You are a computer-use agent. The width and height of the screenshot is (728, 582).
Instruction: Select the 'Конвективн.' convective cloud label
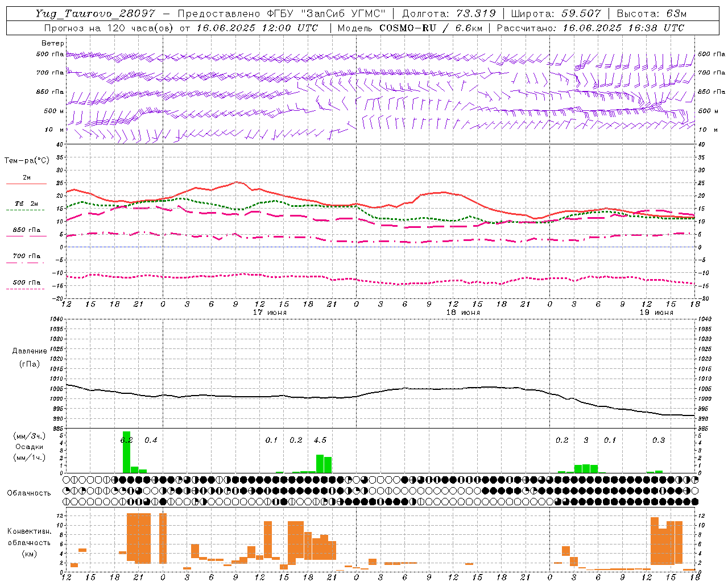[29, 531]
